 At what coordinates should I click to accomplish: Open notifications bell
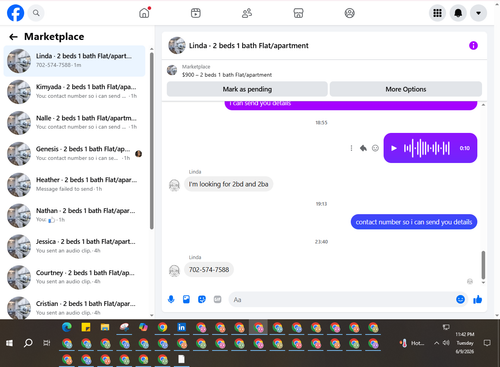pyautogui.click(x=458, y=13)
